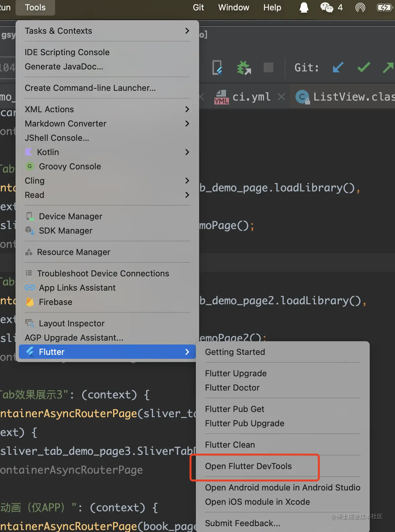The image size is (395, 532).
Task: Click the Git commit checkmark icon
Action: point(364,67)
